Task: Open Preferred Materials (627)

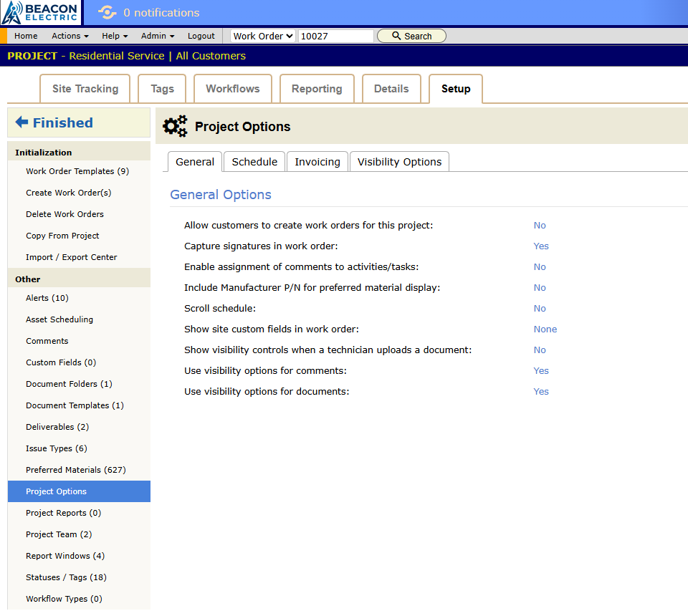Action: tap(75, 470)
